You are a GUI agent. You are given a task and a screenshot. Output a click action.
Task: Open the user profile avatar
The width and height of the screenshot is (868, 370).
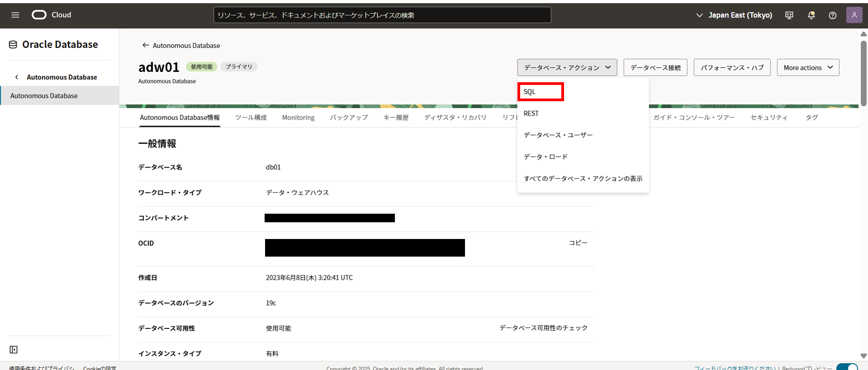point(854,15)
